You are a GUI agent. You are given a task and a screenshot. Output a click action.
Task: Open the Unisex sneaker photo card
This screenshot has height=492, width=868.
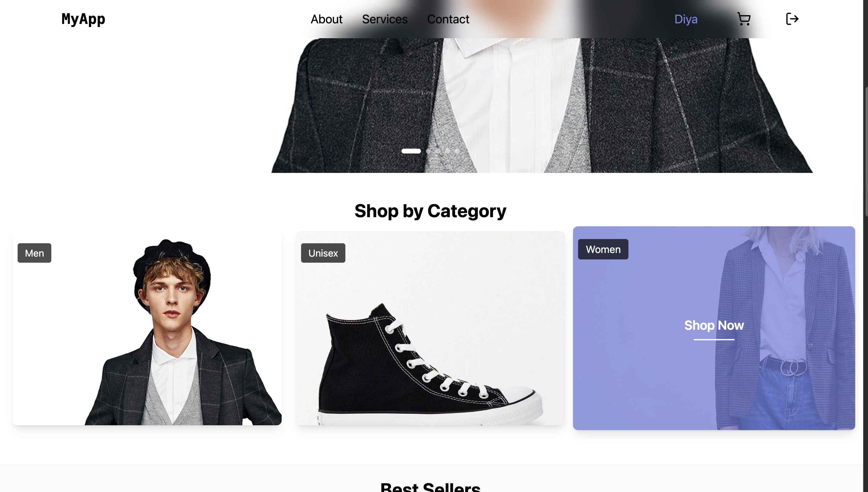point(431,328)
